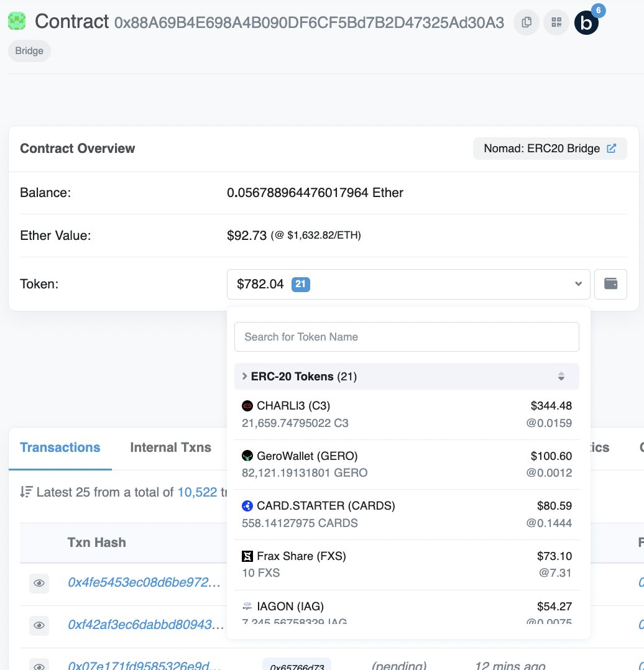Select the CARD.STARTER (CARDS) token
Viewport: 644px width, 670px height.
point(407,514)
